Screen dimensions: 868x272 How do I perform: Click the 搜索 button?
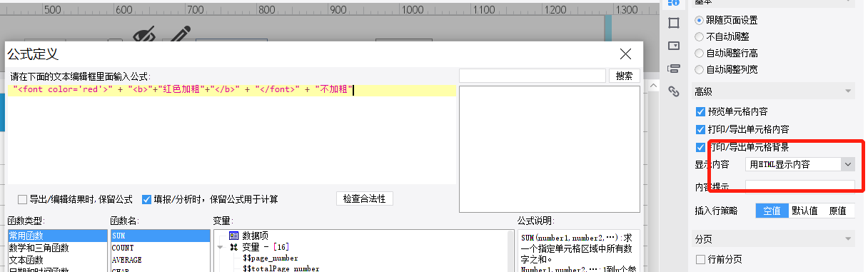pos(624,76)
